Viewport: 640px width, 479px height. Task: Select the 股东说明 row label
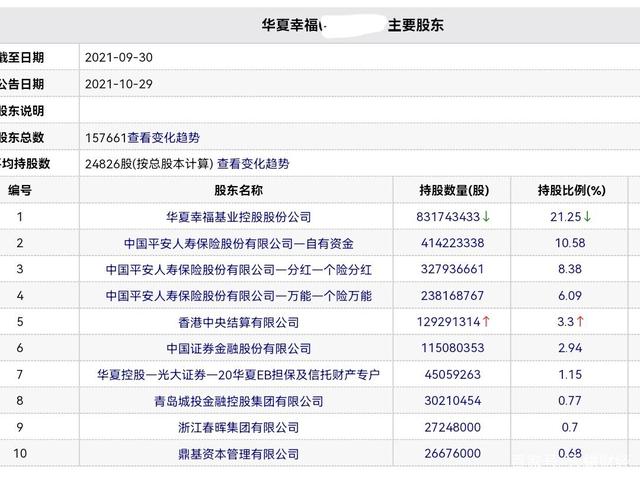[21, 111]
